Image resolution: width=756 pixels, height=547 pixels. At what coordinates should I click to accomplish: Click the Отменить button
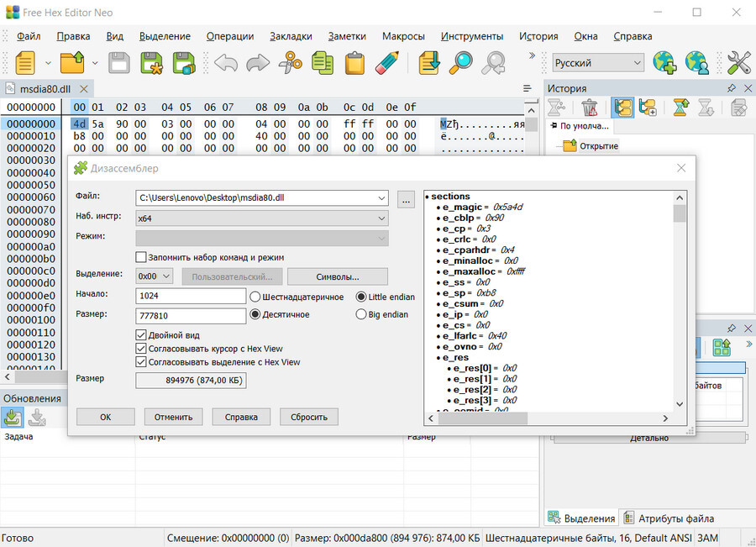pos(174,417)
